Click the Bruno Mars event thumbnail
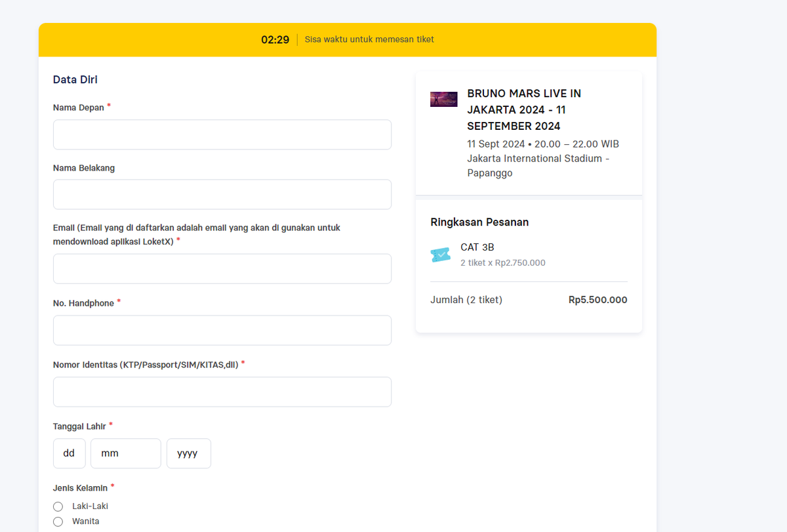 444,99
